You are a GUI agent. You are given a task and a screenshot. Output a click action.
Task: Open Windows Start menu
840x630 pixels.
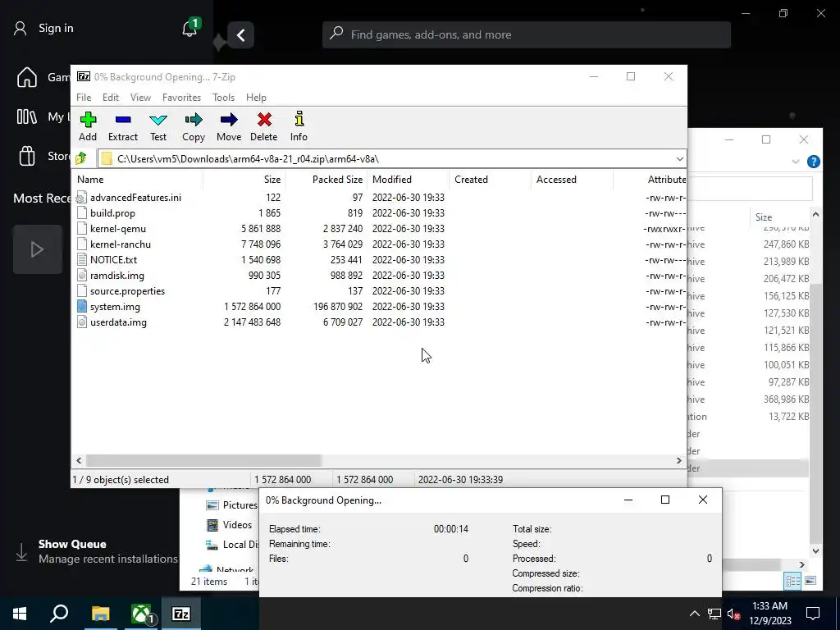click(20, 614)
